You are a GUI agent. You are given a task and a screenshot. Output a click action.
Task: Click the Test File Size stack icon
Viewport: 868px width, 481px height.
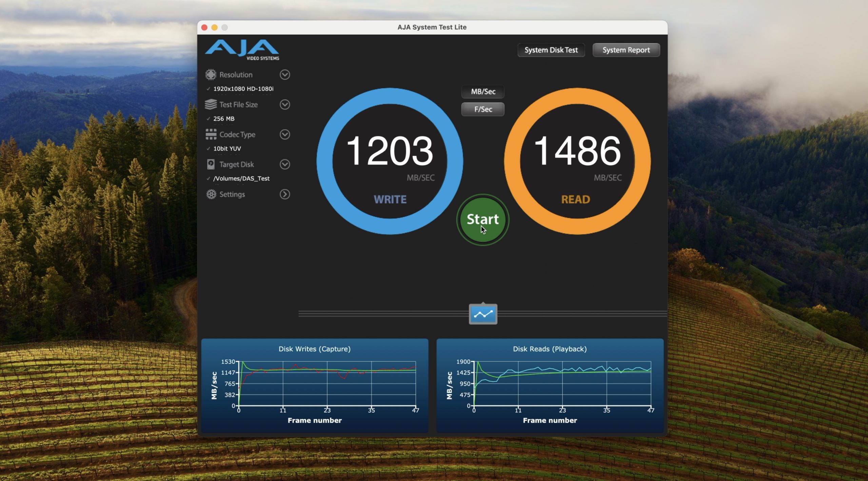tap(211, 104)
